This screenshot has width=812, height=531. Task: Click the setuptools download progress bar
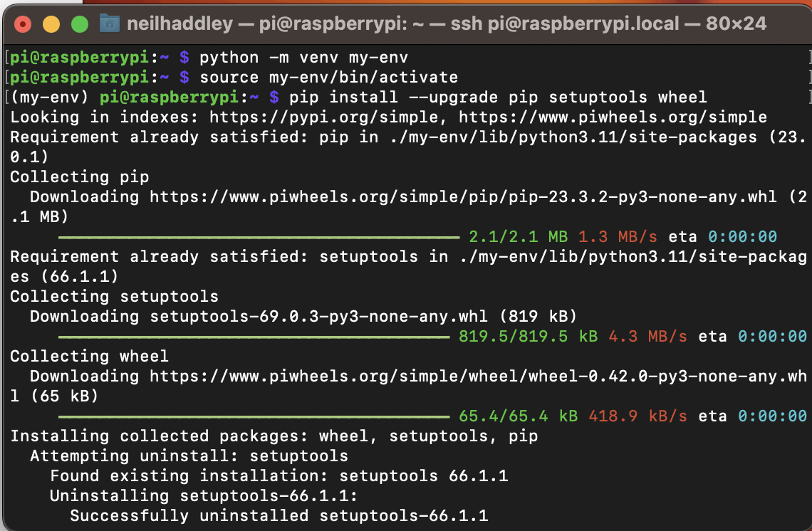pyautogui.click(x=254, y=336)
